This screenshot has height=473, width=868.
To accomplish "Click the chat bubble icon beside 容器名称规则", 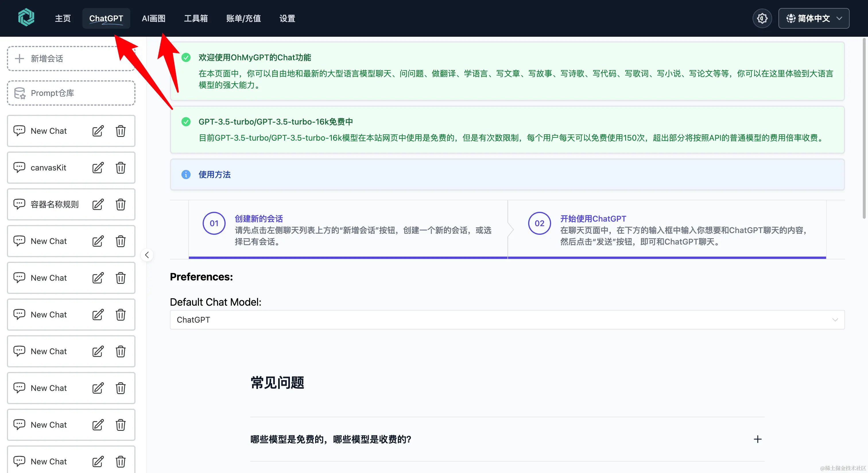I will click(x=19, y=204).
